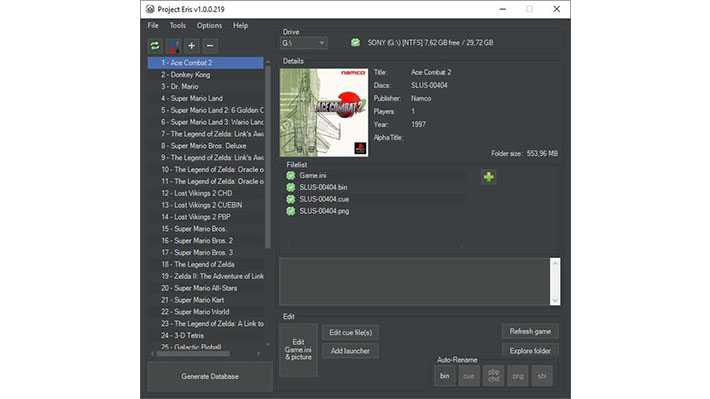Select 22 - Super Mario World
710x399 pixels.
click(206, 312)
